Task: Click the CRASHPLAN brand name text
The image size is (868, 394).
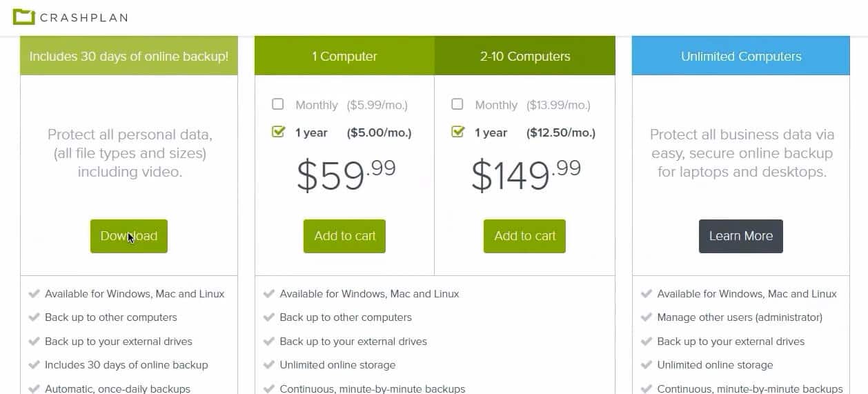Action: [x=84, y=17]
